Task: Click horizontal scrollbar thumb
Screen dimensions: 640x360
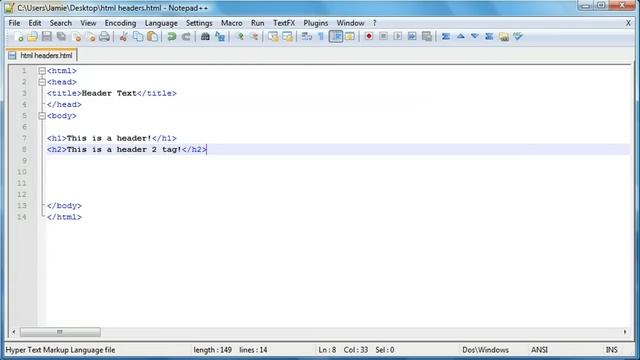Action: (60, 332)
